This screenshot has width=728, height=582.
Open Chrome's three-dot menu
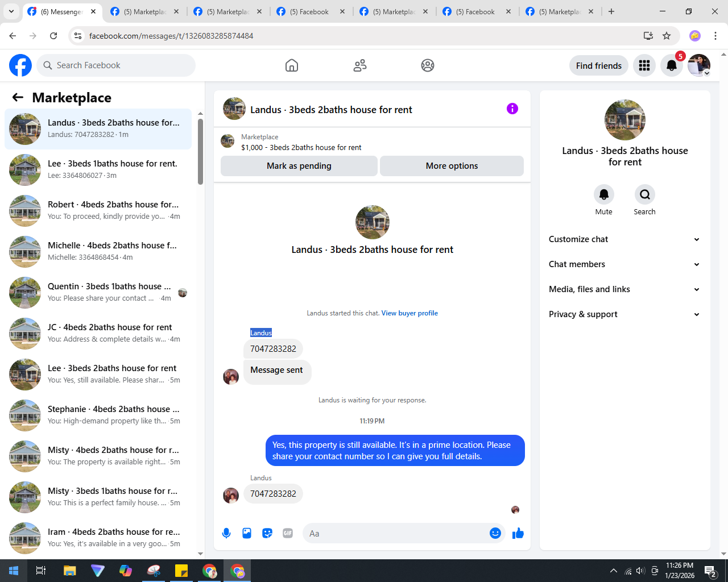[x=715, y=36]
